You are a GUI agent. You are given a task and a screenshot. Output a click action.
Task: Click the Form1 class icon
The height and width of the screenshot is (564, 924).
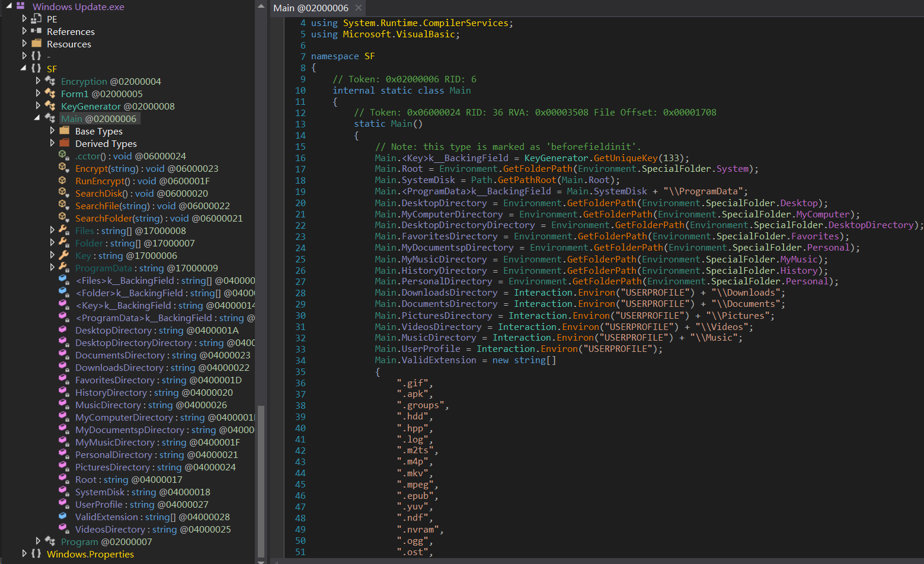pyautogui.click(x=50, y=93)
